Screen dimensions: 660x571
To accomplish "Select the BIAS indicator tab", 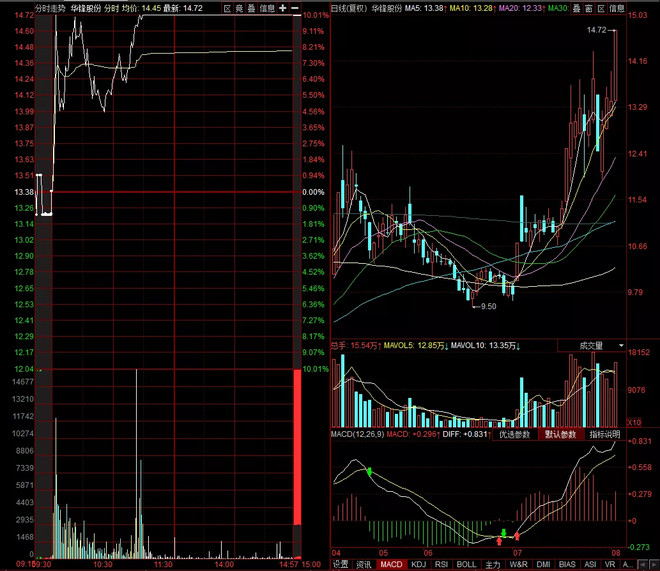I will pos(567,564).
